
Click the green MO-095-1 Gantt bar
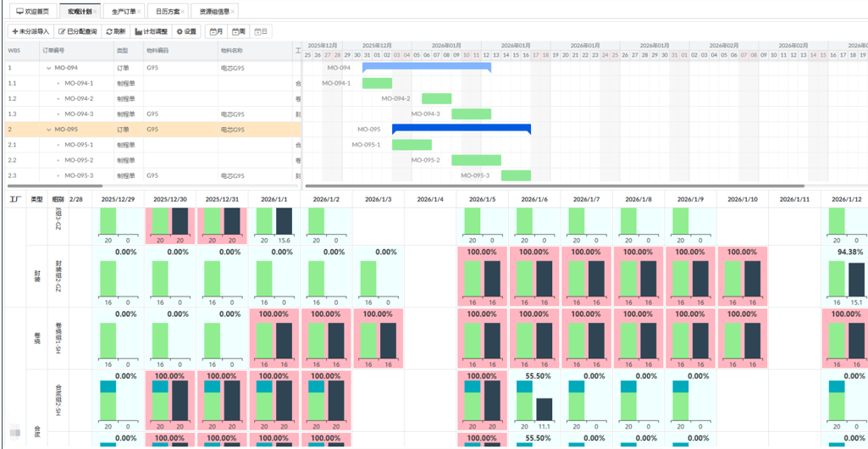coord(412,145)
